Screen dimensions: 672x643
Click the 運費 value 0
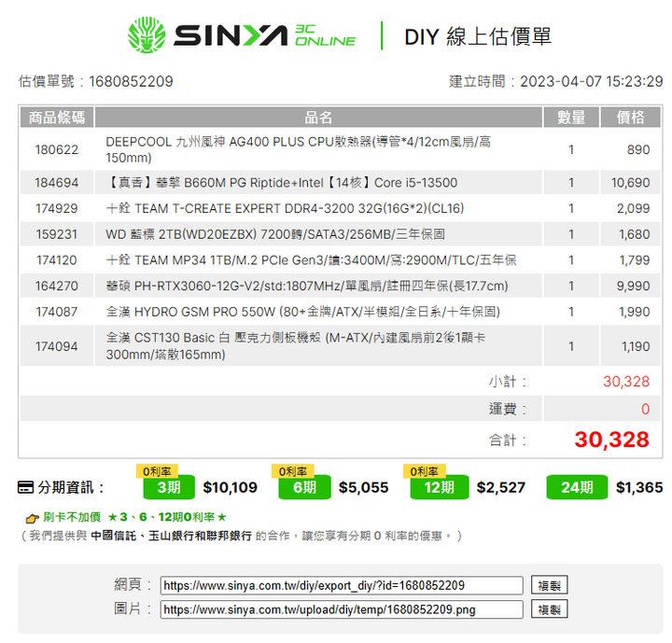tap(646, 409)
